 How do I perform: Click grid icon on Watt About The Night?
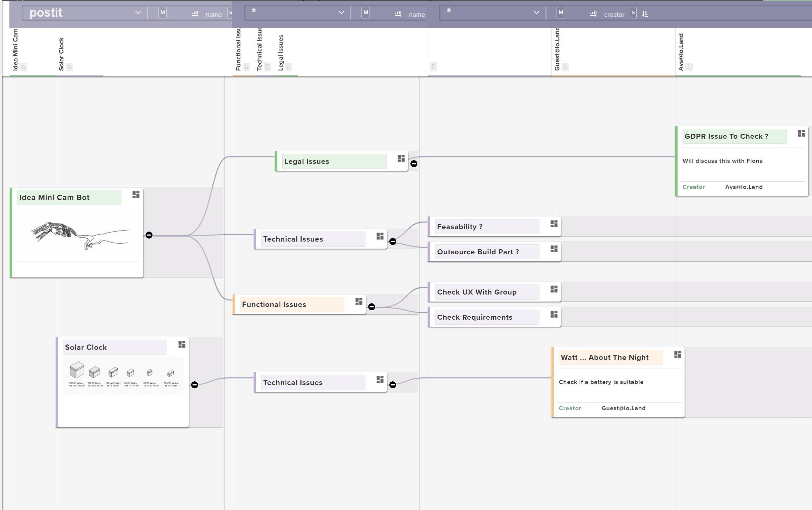click(x=678, y=355)
